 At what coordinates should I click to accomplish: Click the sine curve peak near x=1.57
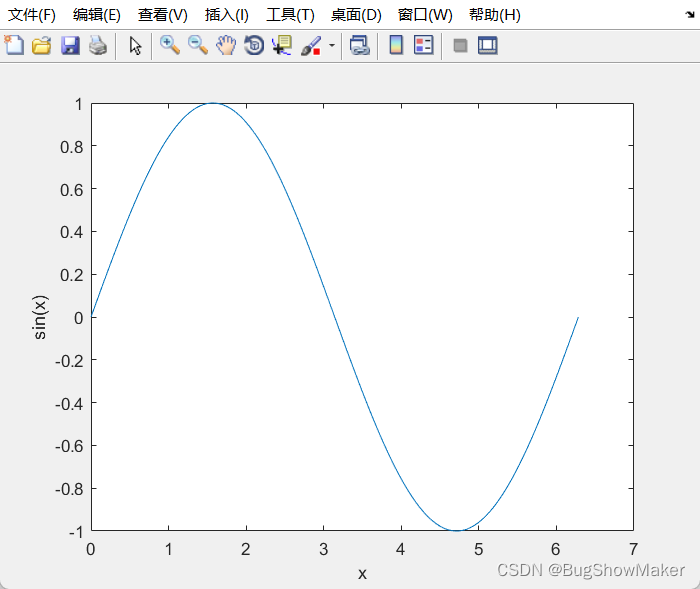point(213,103)
